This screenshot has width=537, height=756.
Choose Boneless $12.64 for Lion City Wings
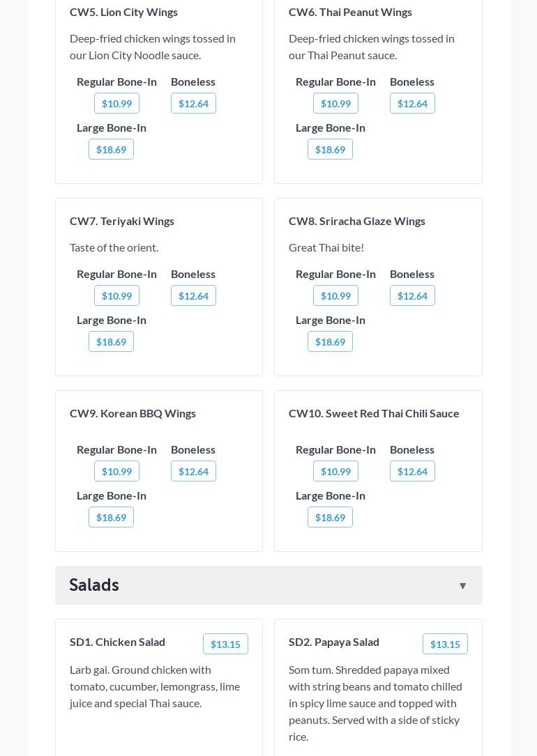[193, 104]
